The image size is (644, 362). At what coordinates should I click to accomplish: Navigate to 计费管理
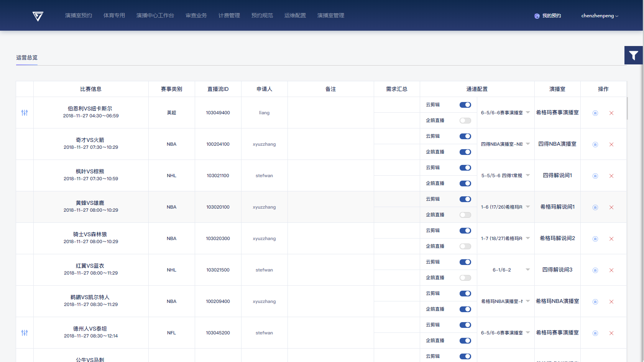[x=229, y=15]
